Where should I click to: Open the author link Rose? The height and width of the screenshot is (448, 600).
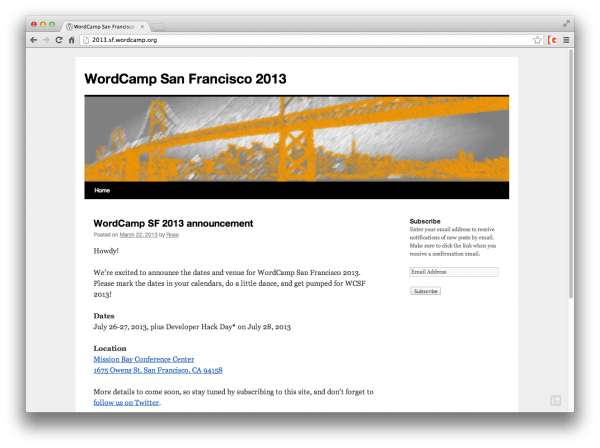tap(172, 235)
